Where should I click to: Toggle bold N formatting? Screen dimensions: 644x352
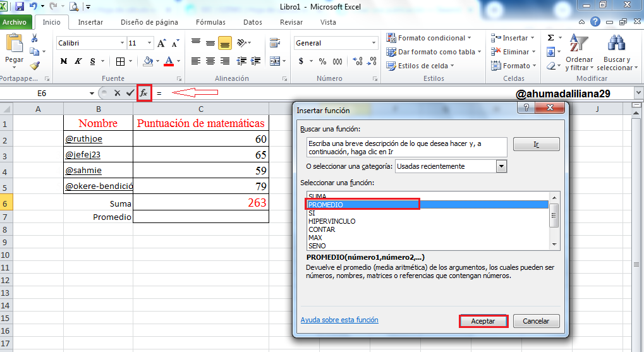64,61
